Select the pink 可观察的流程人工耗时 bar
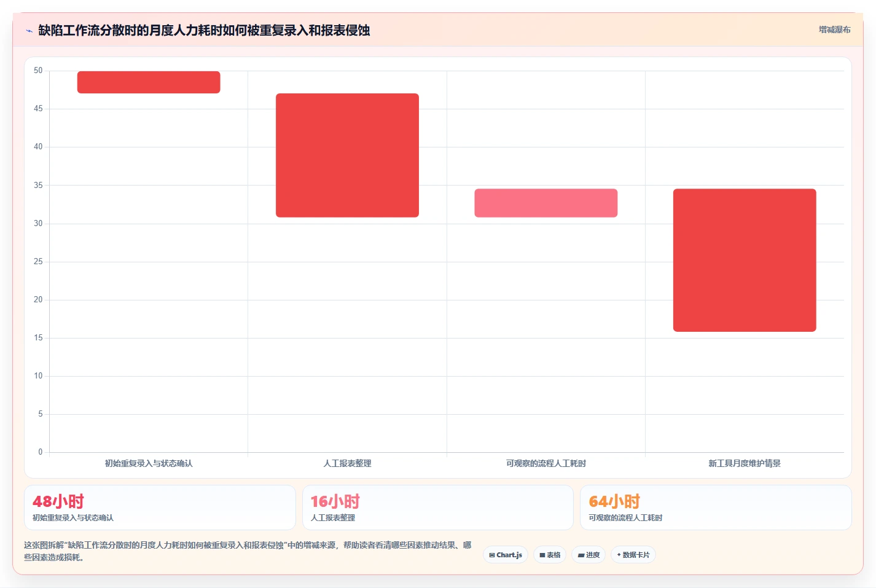The height and width of the screenshot is (588, 876). (546, 203)
